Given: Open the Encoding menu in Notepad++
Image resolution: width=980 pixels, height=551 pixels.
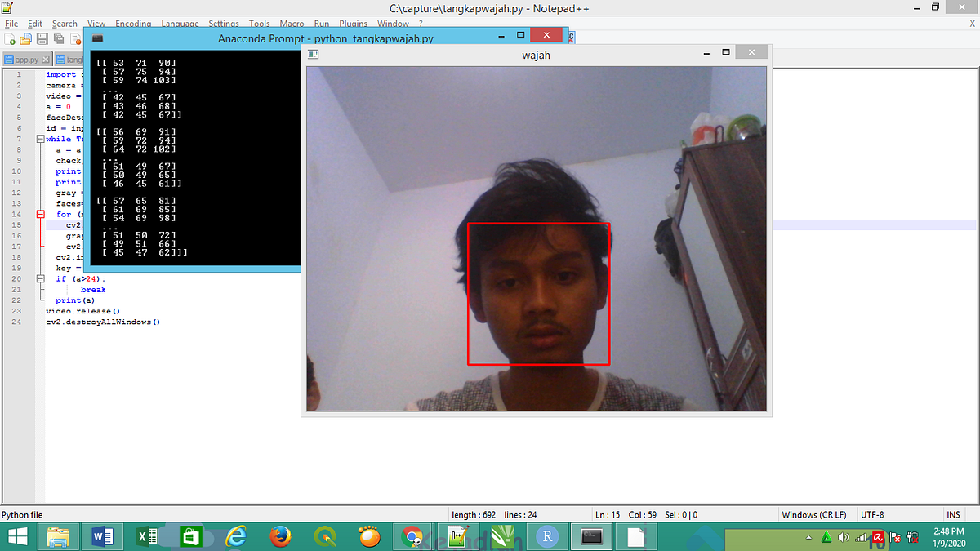Looking at the screenshot, I should click(x=133, y=24).
